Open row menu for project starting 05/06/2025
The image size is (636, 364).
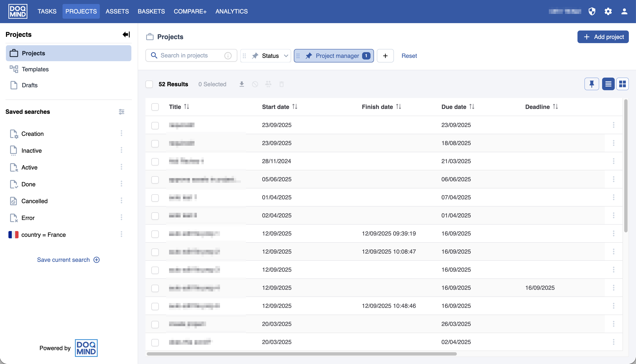click(x=613, y=179)
